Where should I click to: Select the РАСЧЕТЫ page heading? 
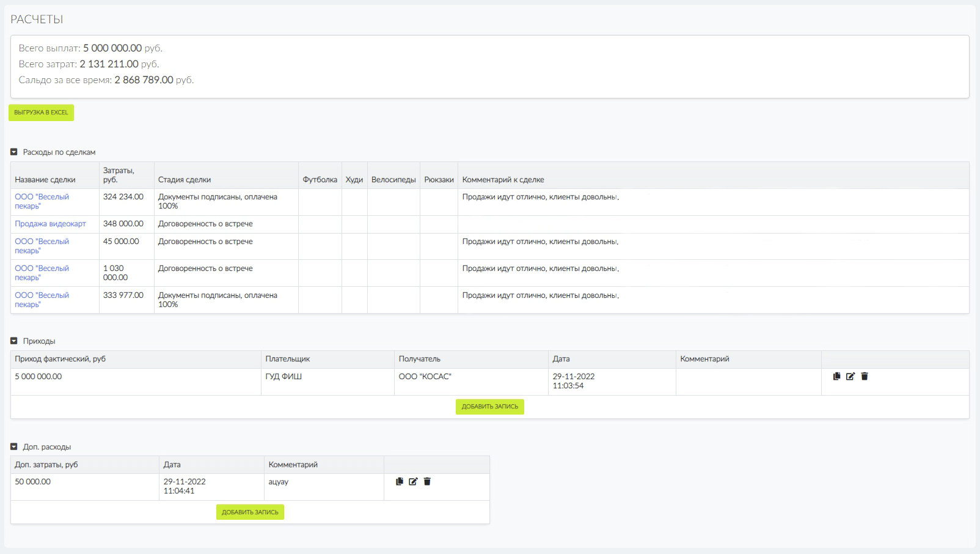pyautogui.click(x=37, y=20)
